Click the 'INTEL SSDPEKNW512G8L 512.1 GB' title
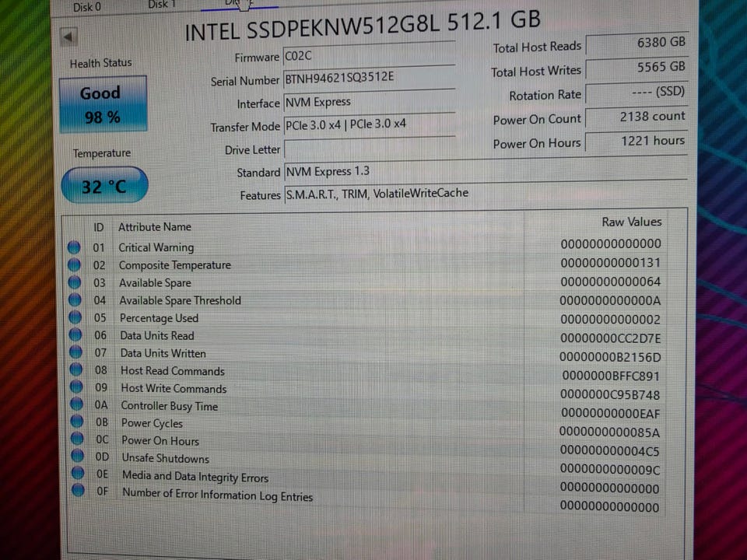 click(363, 26)
